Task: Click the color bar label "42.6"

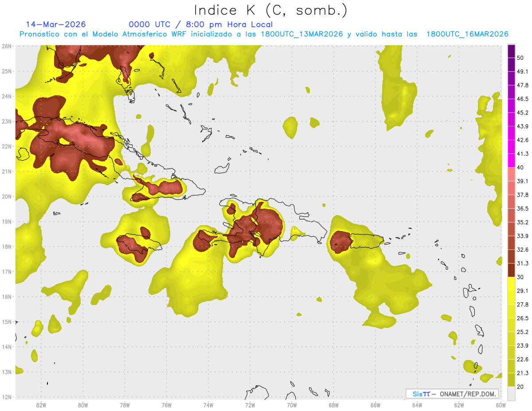Action: [523, 140]
